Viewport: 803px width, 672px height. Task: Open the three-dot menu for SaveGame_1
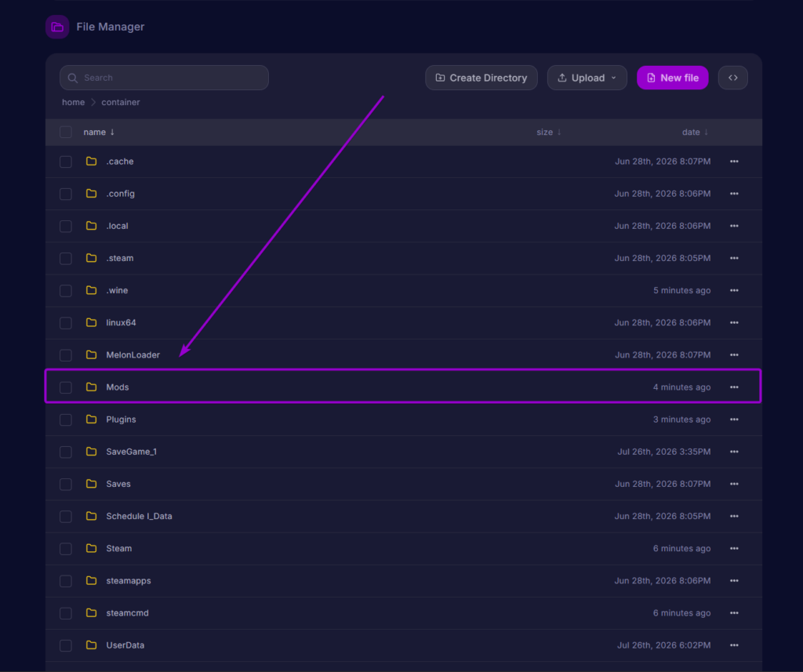coord(734,452)
